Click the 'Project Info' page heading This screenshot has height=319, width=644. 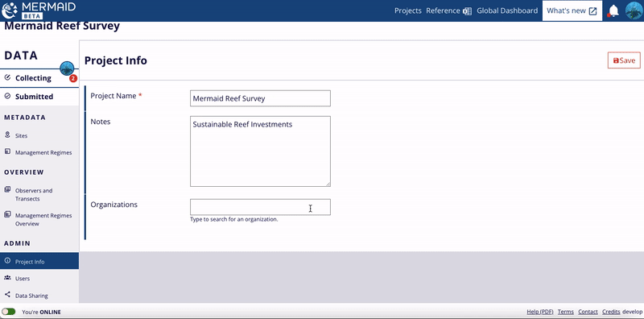tap(115, 60)
